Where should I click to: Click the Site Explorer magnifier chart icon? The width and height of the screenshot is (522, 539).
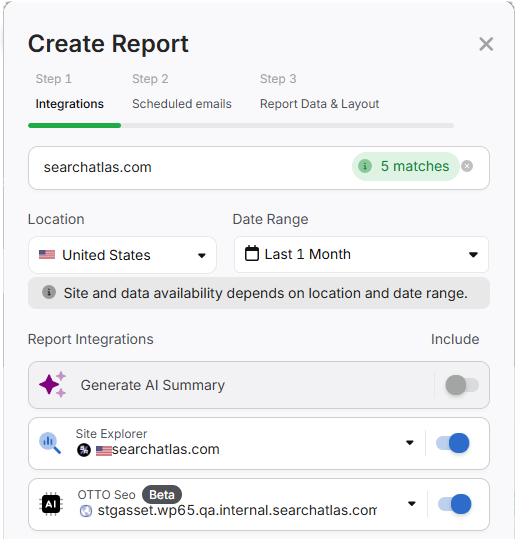(50, 443)
